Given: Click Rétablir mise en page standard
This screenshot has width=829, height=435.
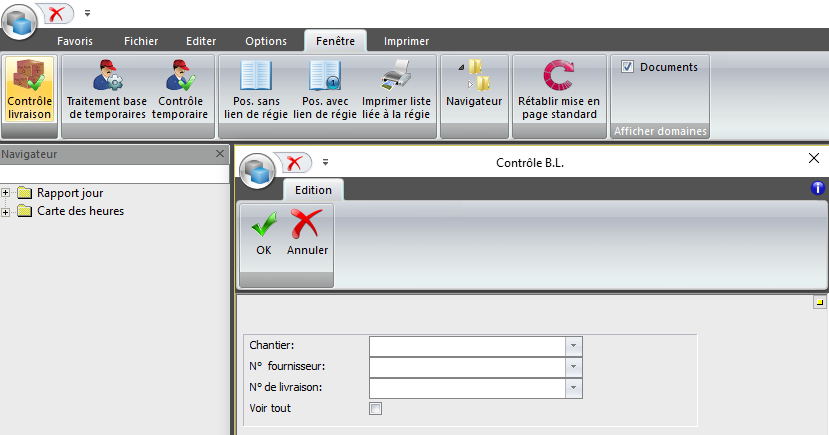Looking at the screenshot, I should (x=559, y=89).
